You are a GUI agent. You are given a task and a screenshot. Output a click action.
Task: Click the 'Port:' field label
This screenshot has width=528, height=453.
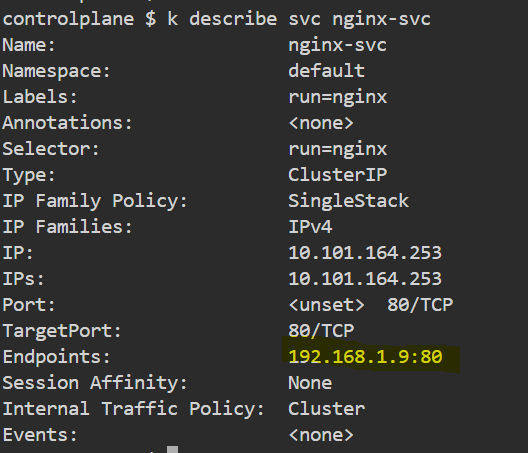pos(29,305)
